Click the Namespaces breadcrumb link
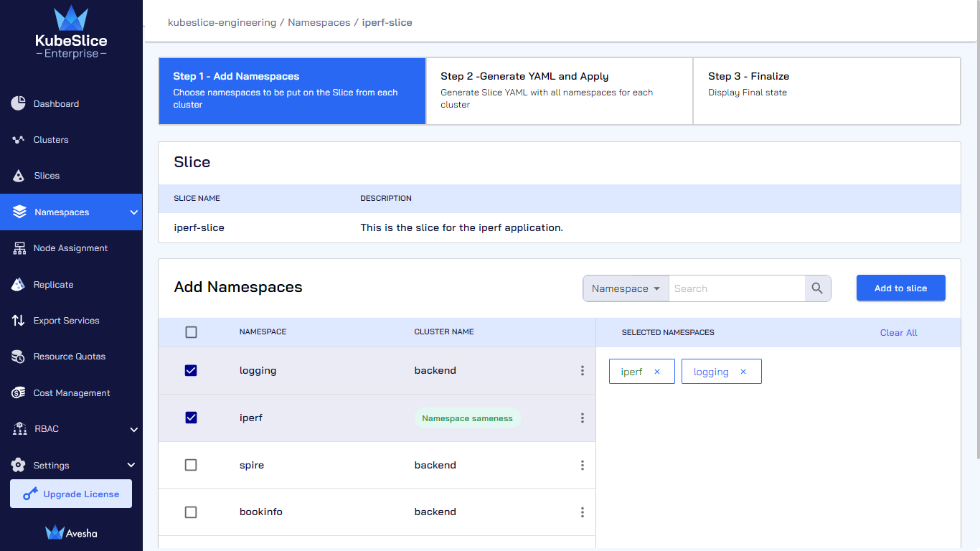The width and height of the screenshot is (980, 551). click(x=319, y=22)
